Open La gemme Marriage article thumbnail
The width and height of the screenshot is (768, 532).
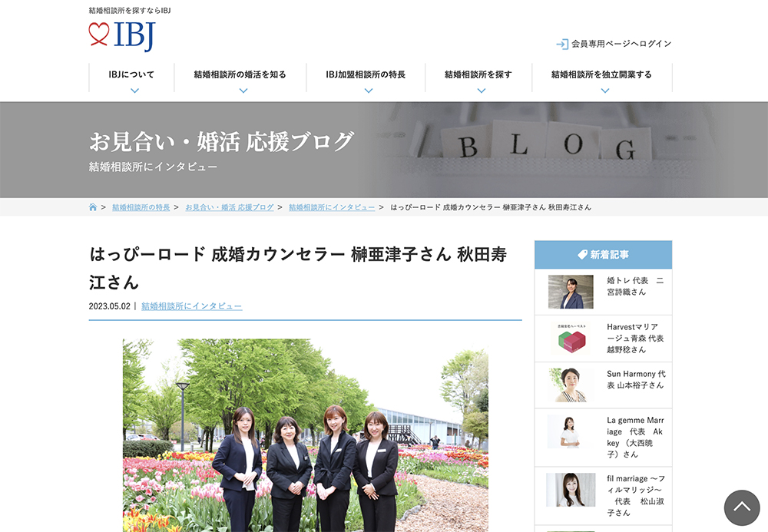pyautogui.click(x=571, y=432)
